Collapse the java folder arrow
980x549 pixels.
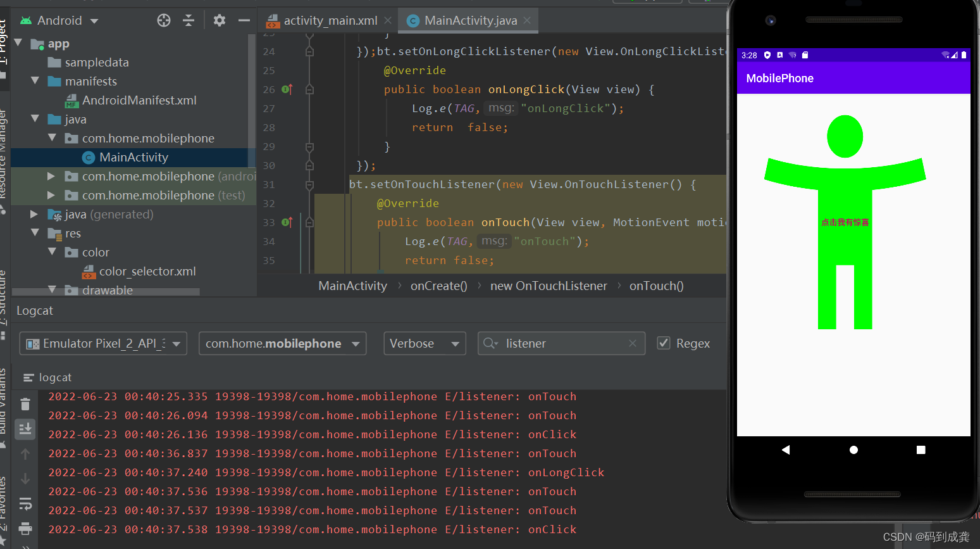(x=35, y=119)
